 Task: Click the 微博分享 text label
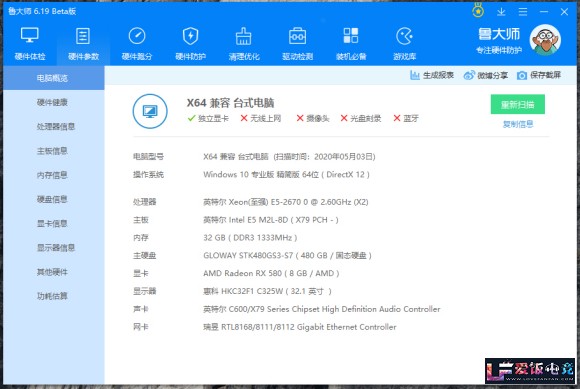point(492,75)
